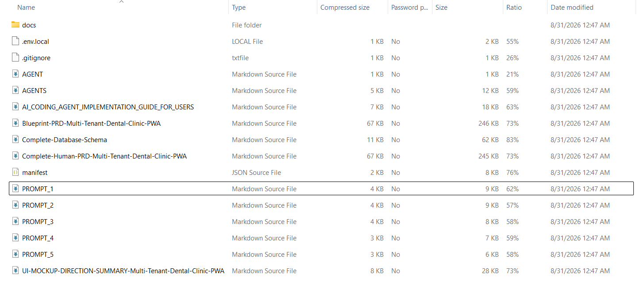Click the PROMPT_3 file icon
644x290 pixels.
coord(15,221)
